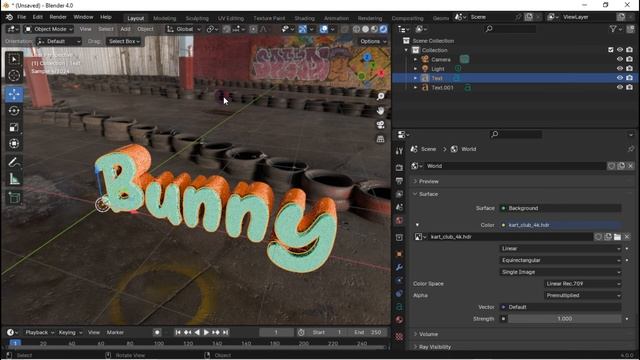This screenshot has height=360, width=640.
Task: Open the Linear Rec.709 color space dropdown
Action: [x=583, y=284]
